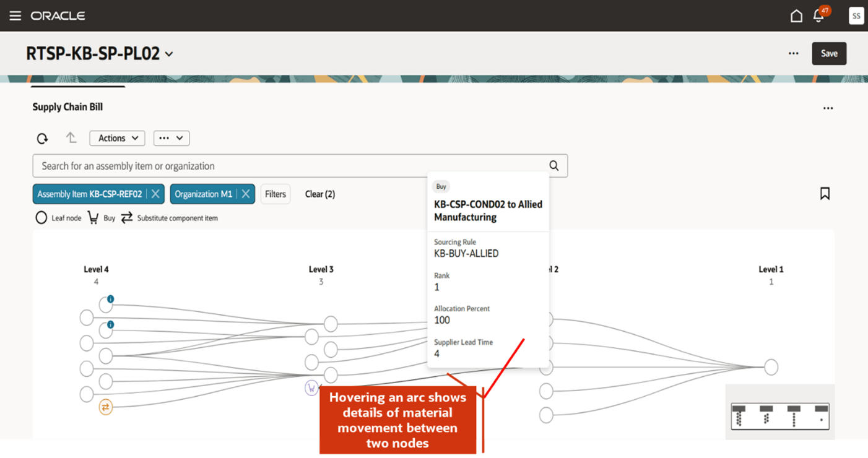Refresh the Supply Chain Bill
This screenshot has height=458, width=868.
(x=42, y=139)
